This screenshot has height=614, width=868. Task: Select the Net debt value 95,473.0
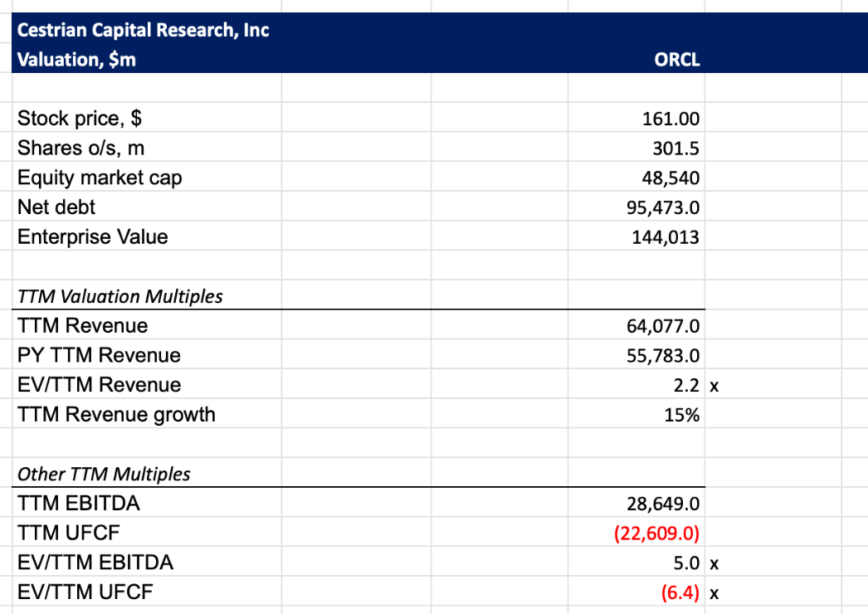point(662,207)
